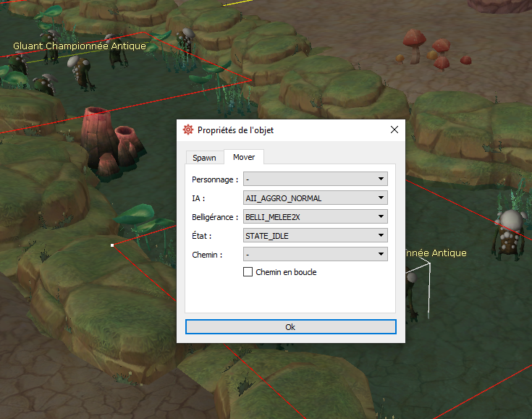Switch to the Spawn tab
Viewport: 532px width, 419px height.
(205, 158)
